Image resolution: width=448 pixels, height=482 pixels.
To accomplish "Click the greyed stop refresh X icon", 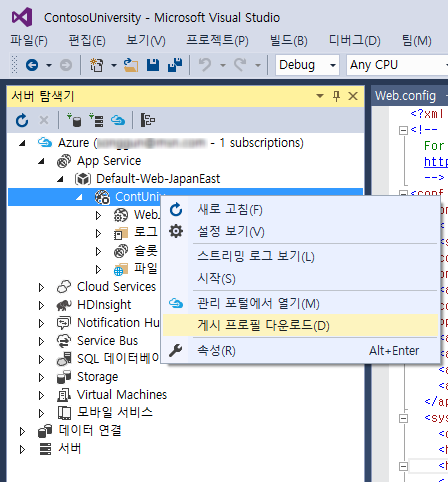I will click(44, 120).
